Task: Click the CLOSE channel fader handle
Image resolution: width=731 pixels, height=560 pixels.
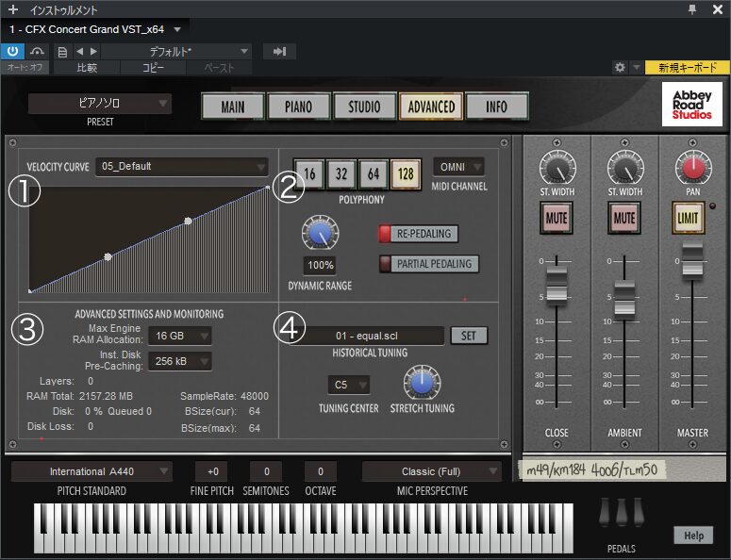Action: pyautogui.click(x=557, y=287)
